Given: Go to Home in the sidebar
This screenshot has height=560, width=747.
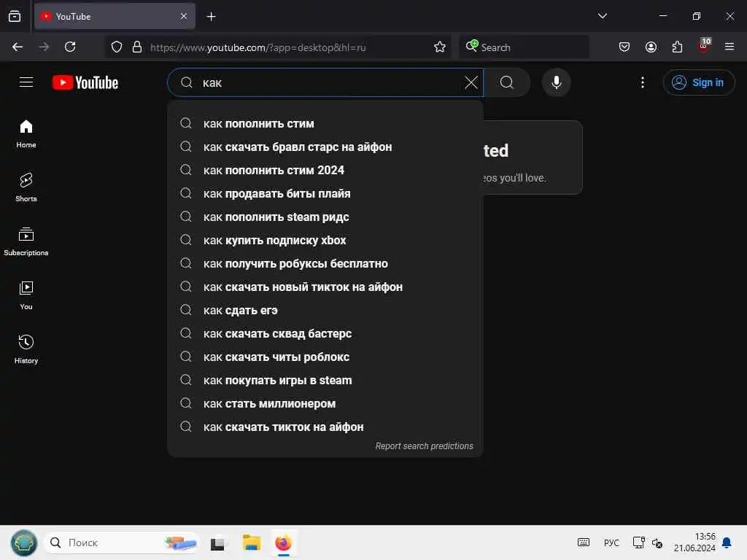Looking at the screenshot, I should 26,134.
